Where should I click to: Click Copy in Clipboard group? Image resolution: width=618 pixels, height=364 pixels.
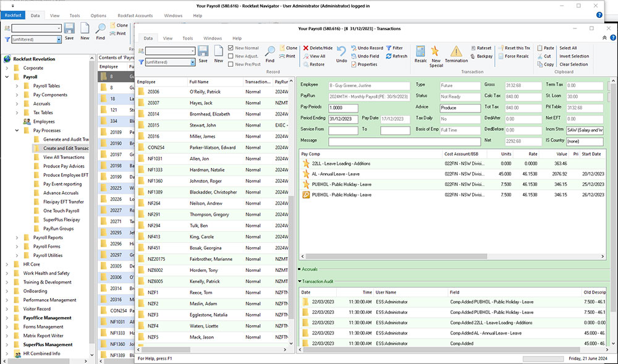[546, 65]
